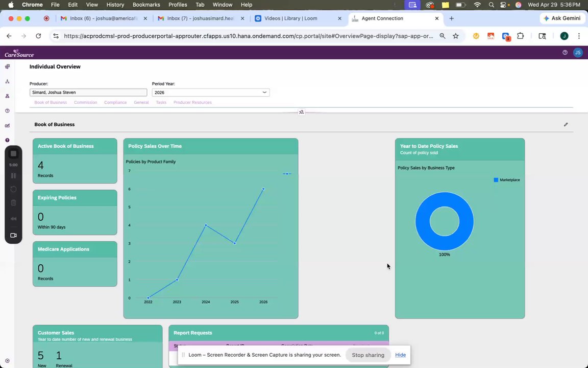Open the help icon in the purple header
This screenshot has width=588, height=368.
click(565, 53)
